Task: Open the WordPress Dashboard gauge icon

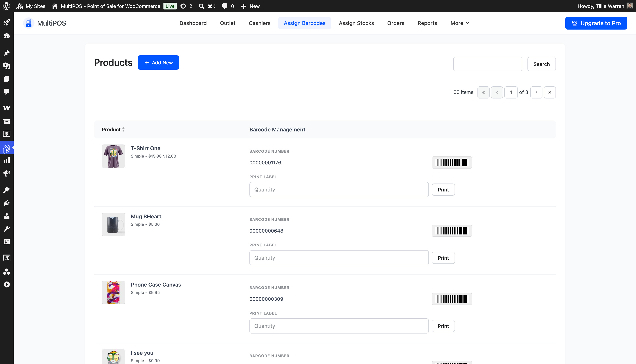Action: pyautogui.click(x=7, y=36)
